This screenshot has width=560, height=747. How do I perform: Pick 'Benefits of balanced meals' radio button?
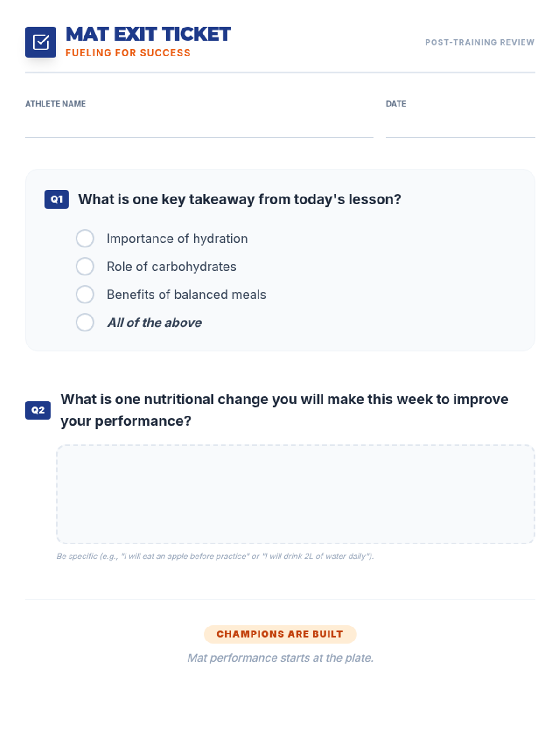coord(85,295)
